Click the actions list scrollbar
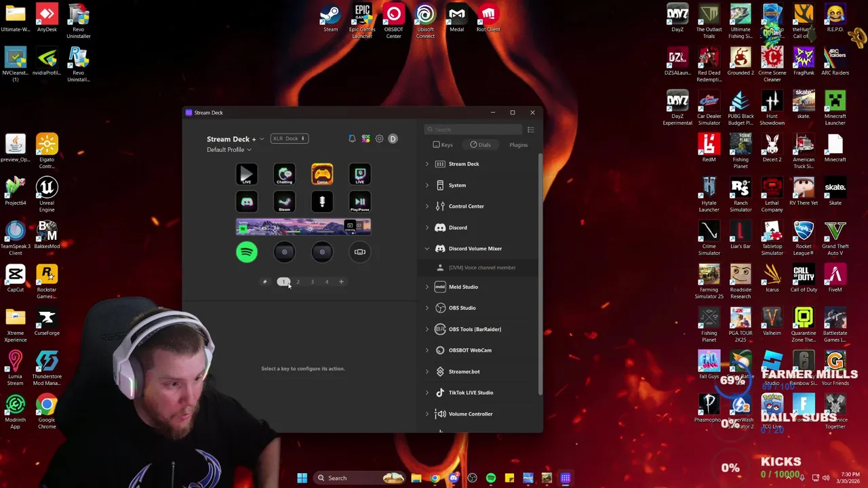The width and height of the screenshot is (868, 488). [540, 274]
